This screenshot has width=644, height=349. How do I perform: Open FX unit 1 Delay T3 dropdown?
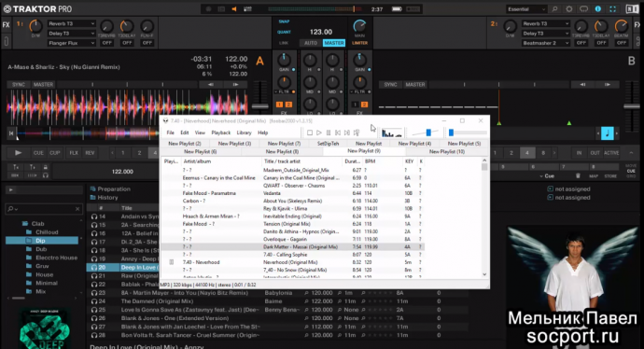tap(72, 34)
